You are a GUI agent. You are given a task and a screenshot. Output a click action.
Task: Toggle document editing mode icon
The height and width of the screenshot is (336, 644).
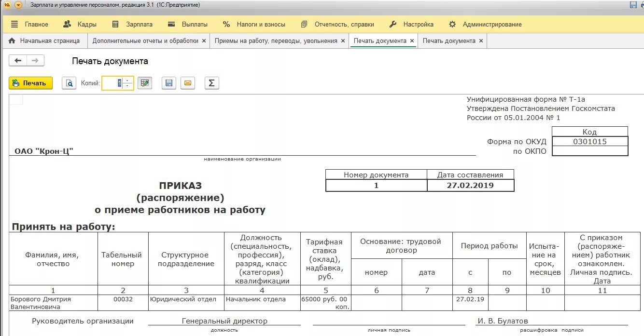point(144,83)
